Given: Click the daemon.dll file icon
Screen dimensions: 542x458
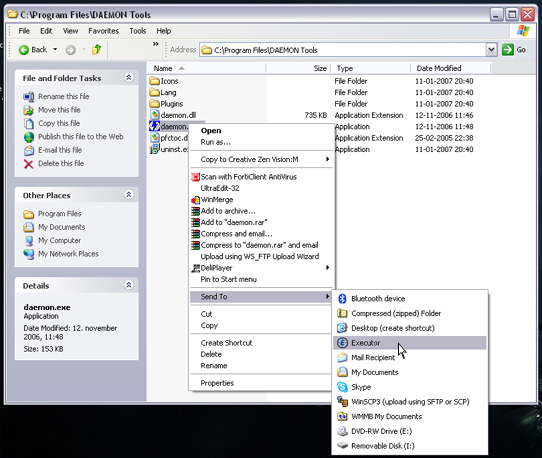Looking at the screenshot, I should 155,115.
